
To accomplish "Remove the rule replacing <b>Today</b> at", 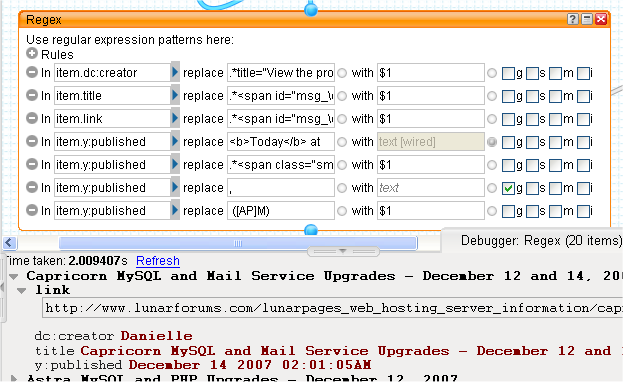I will 32,141.
